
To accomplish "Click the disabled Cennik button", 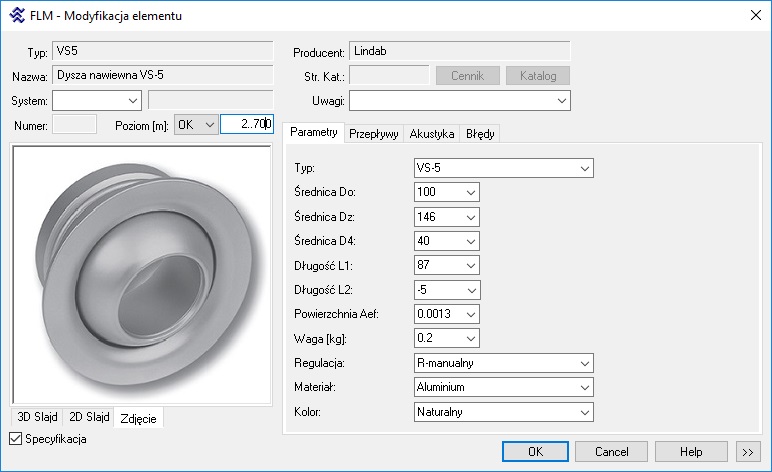I will pyautogui.click(x=468, y=76).
